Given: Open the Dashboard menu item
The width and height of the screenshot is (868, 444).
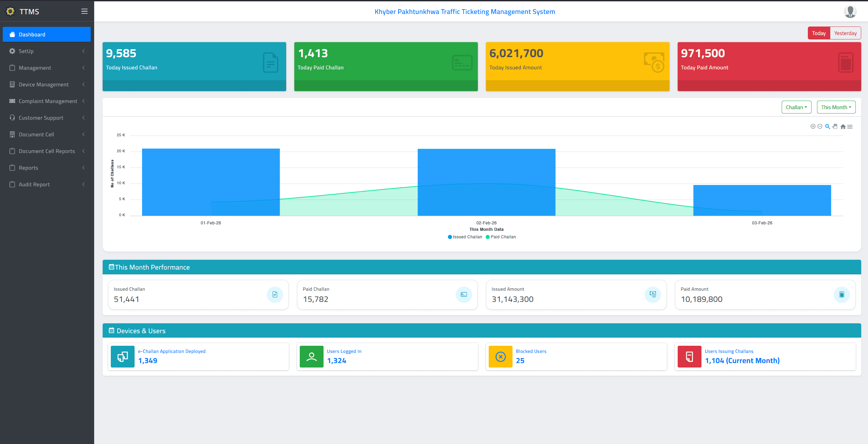Looking at the screenshot, I should pos(47,34).
